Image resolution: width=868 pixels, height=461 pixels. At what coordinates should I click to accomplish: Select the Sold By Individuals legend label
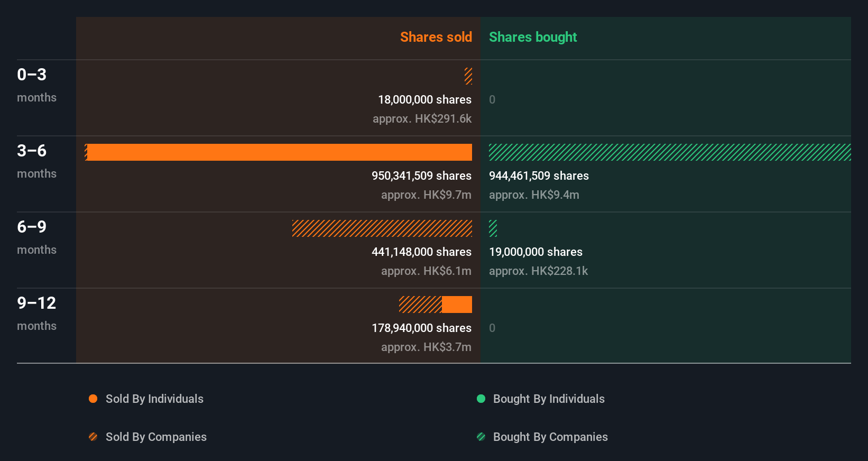coord(154,399)
